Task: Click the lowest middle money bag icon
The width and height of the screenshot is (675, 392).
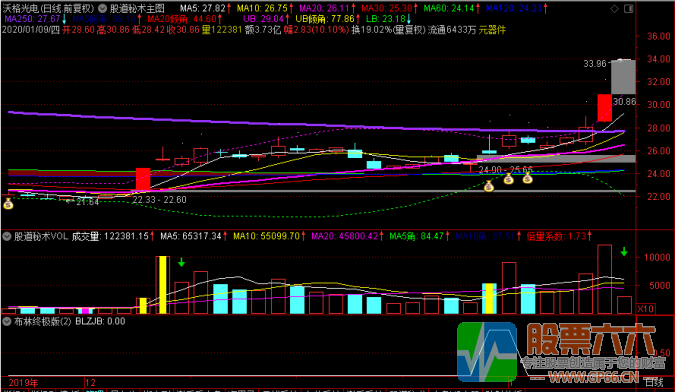Action: (x=489, y=186)
